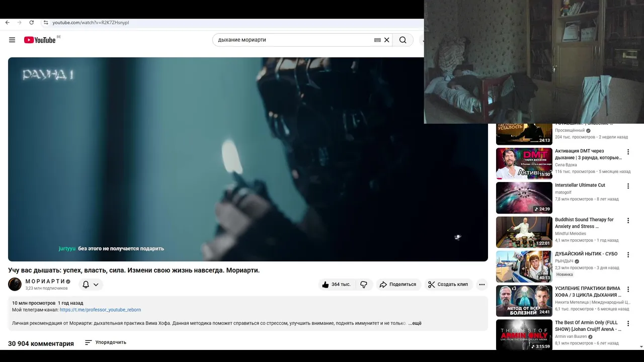Click the Buddhist Sound Therapy for Anxiety title

(x=584, y=223)
